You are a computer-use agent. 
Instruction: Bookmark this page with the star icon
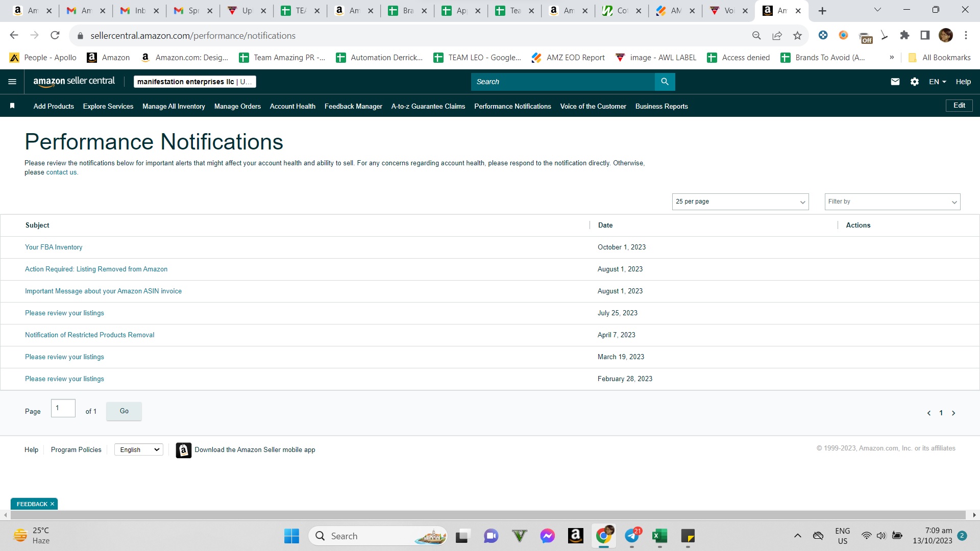point(797,35)
